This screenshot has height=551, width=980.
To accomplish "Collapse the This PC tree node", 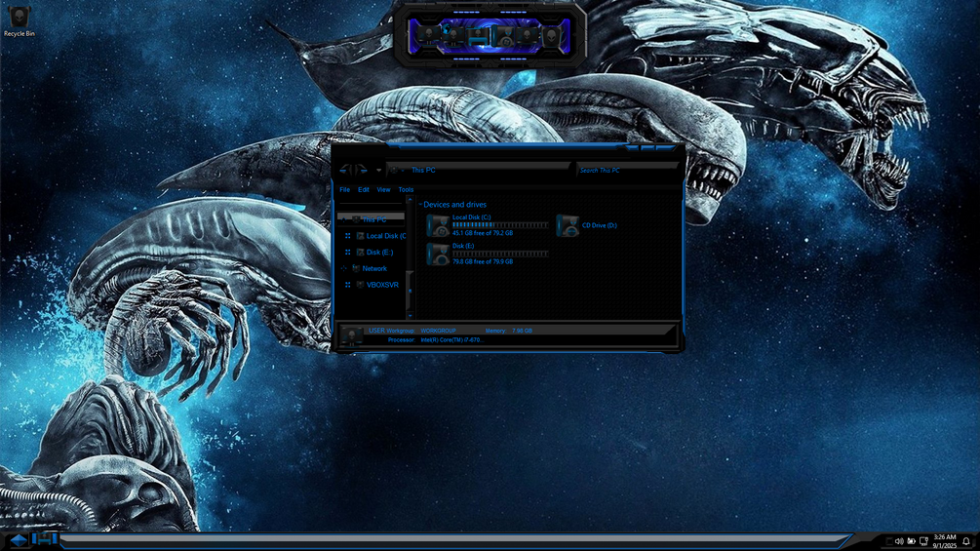I will point(344,219).
